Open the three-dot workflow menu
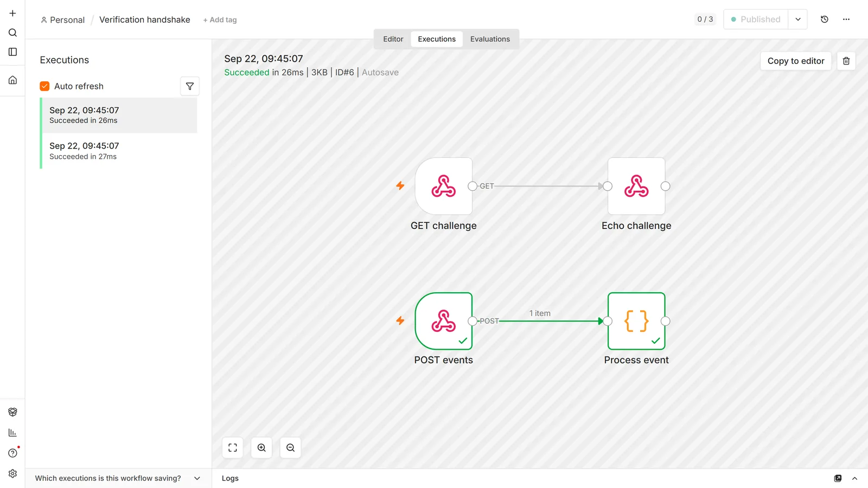The height and width of the screenshot is (488, 868). (x=846, y=20)
